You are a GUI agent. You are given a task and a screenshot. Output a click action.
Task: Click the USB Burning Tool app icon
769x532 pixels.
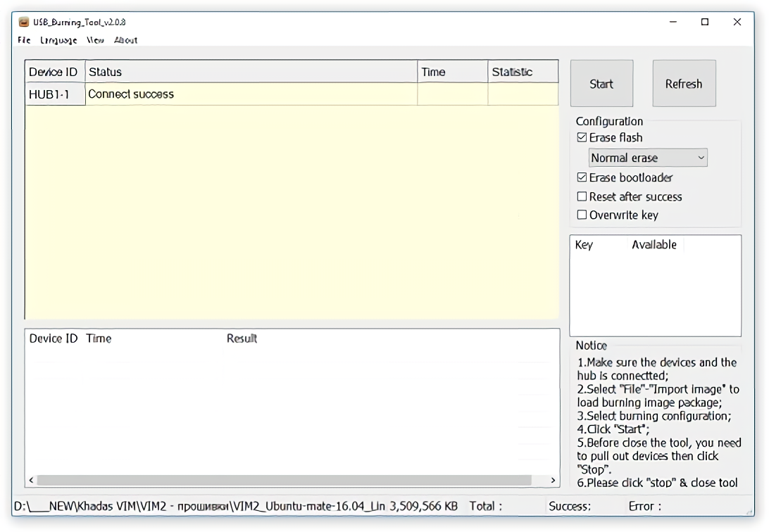[x=24, y=22]
